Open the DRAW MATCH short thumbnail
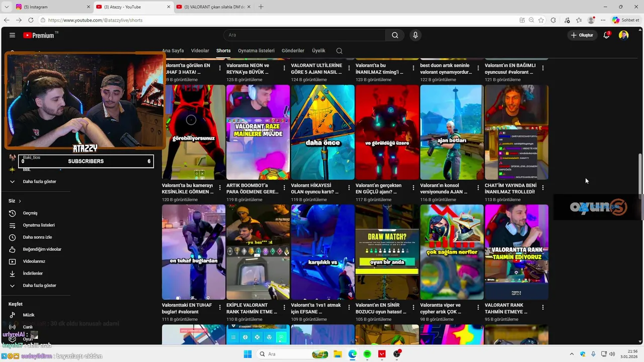This screenshot has height=362, width=644. coord(387,252)
